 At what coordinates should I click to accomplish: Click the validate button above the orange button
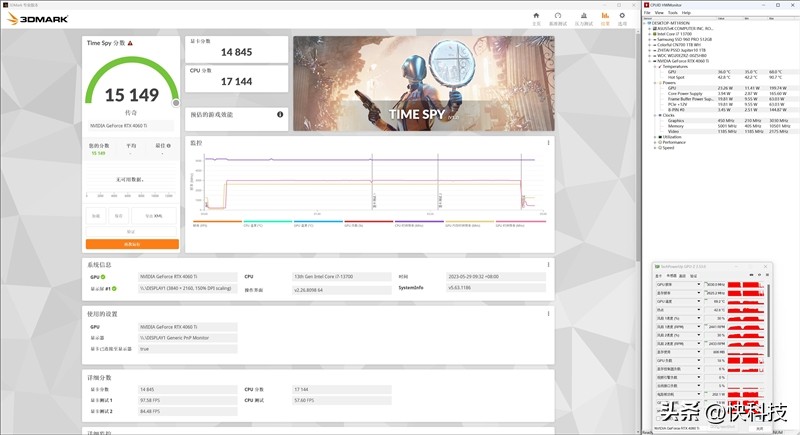pos(131,232)
